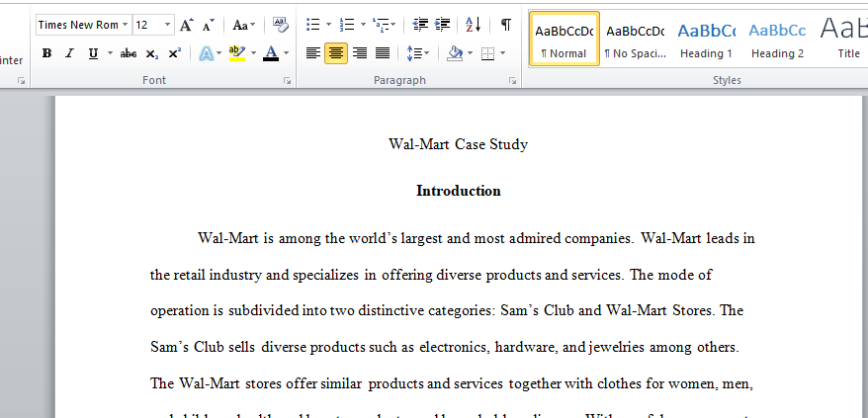Toggle center alignment
Image resolution: width=868 pixels, height=418 pixels.
coord(336,53)
